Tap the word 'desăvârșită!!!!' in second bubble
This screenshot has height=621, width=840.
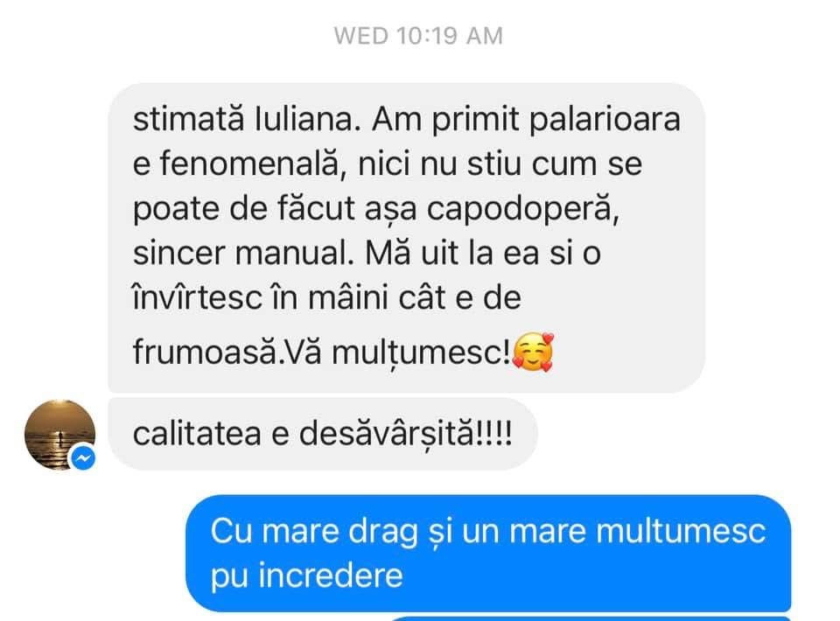click(x=405, y=434)
